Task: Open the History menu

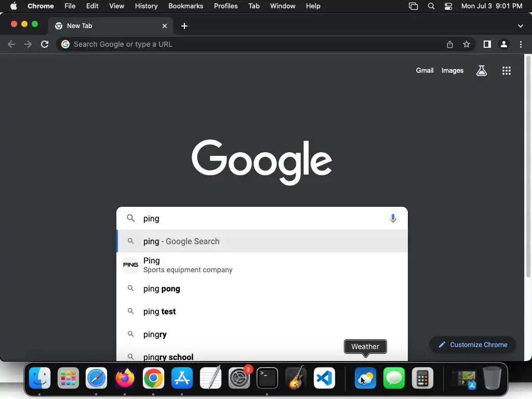Action: click(x=146, y=6)
